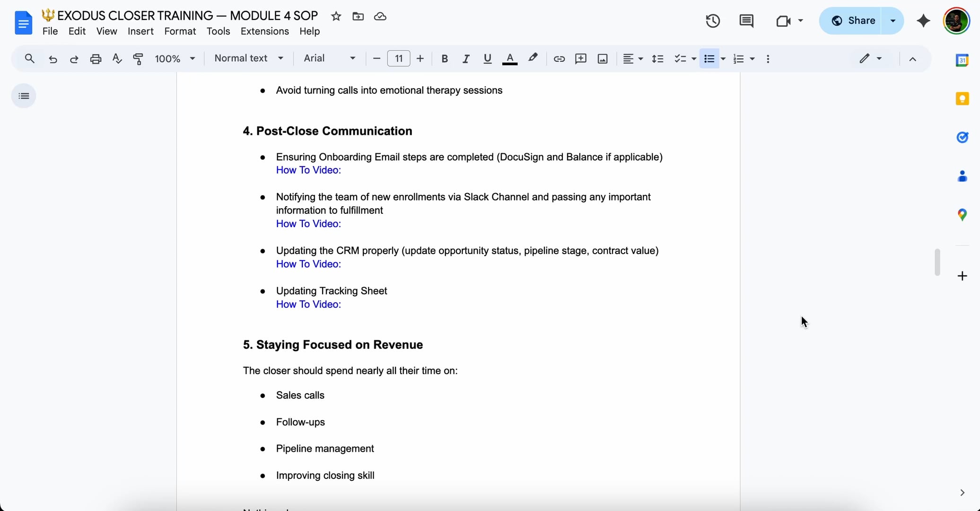Open the Gemini sparkle icon
The height and width of the screenshot is (511, 980).
coord(923,21)
